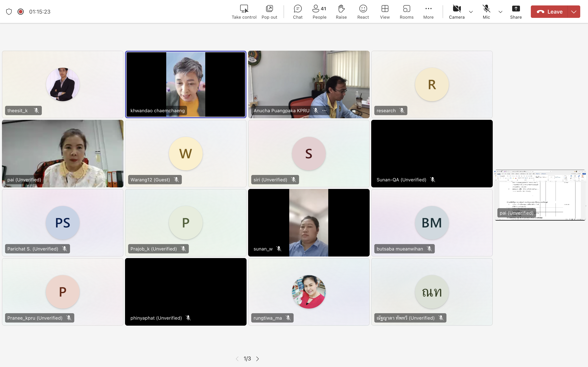Leave the meeting
588x367 pixels.
click(550, 12)
